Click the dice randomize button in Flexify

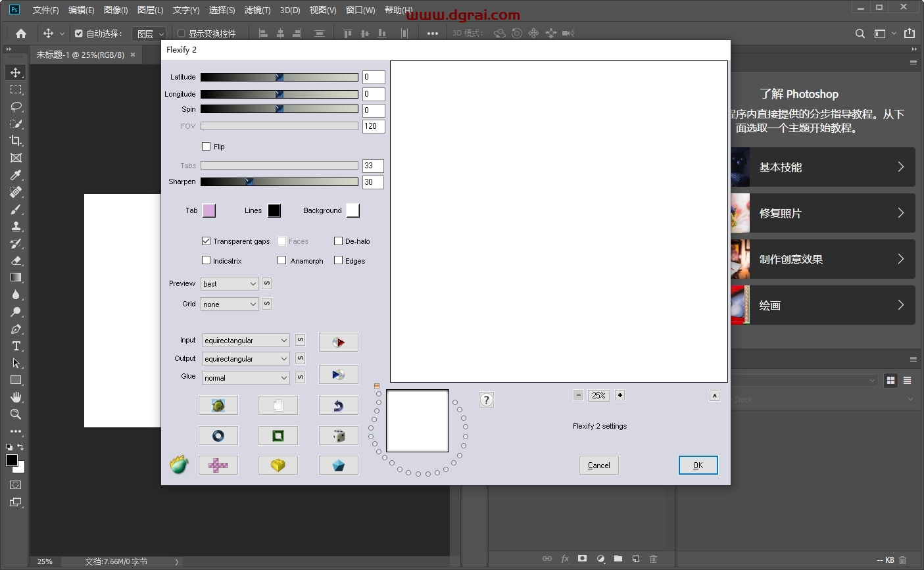coord(338,435)
